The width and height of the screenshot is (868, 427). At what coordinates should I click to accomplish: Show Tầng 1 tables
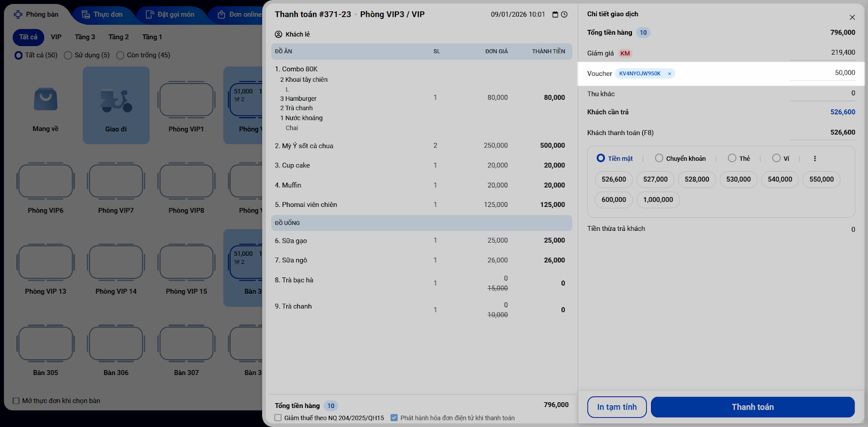point(152,37)
